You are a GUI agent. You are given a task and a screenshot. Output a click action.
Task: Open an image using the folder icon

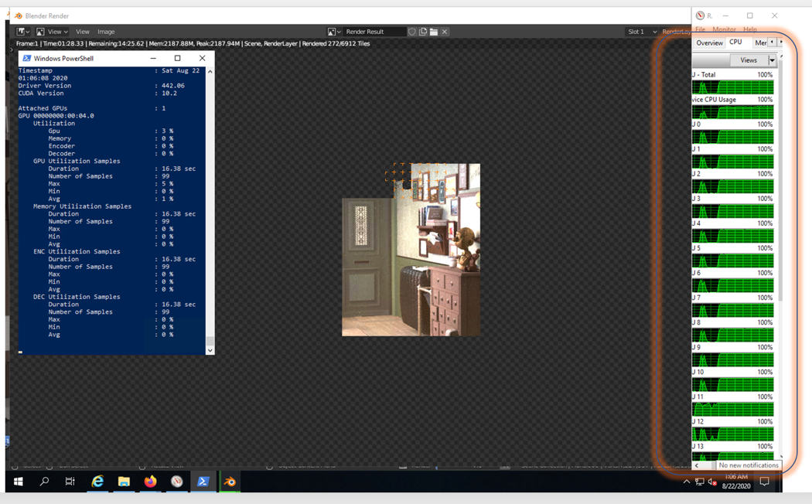pyautogui.click(x=433, y=32)
